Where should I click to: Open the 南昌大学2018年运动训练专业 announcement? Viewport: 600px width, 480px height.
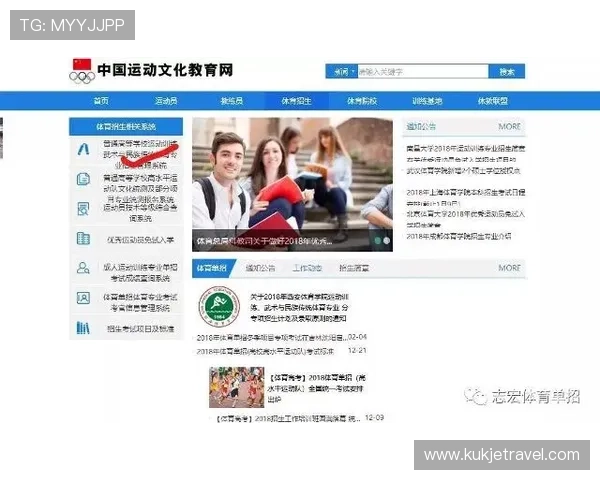466,154
